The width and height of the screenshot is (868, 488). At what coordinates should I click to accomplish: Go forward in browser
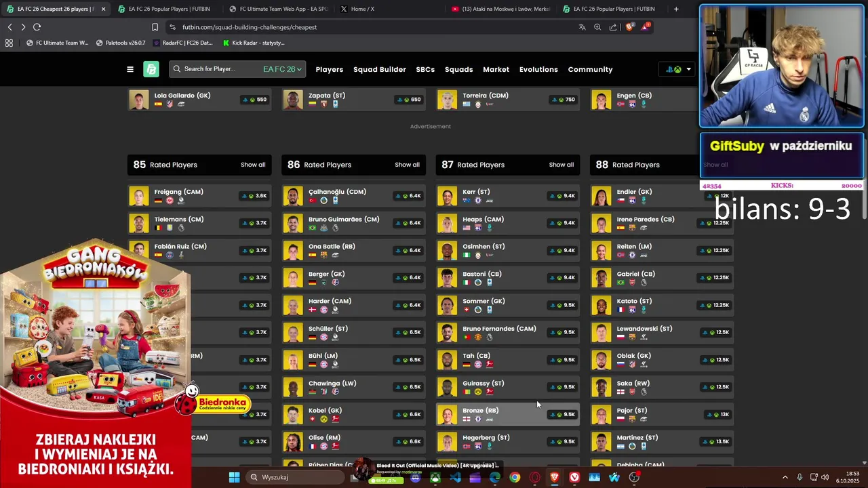23,27
